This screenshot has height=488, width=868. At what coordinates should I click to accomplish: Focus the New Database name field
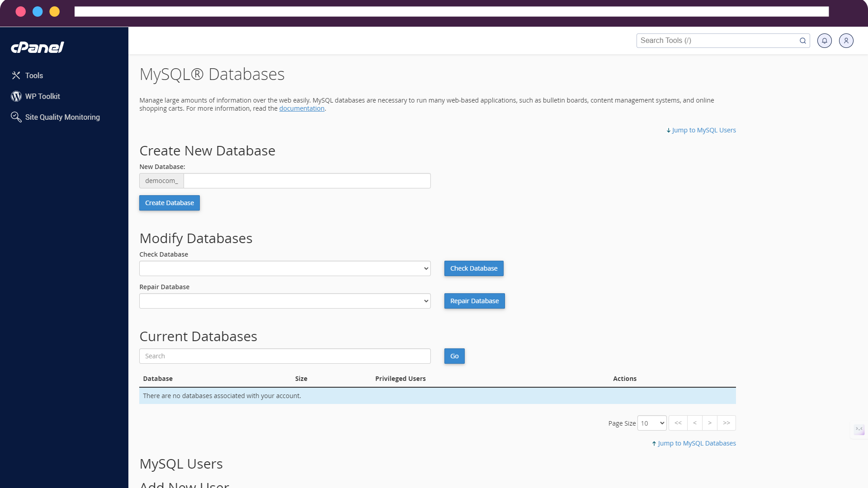coord(307,181)
